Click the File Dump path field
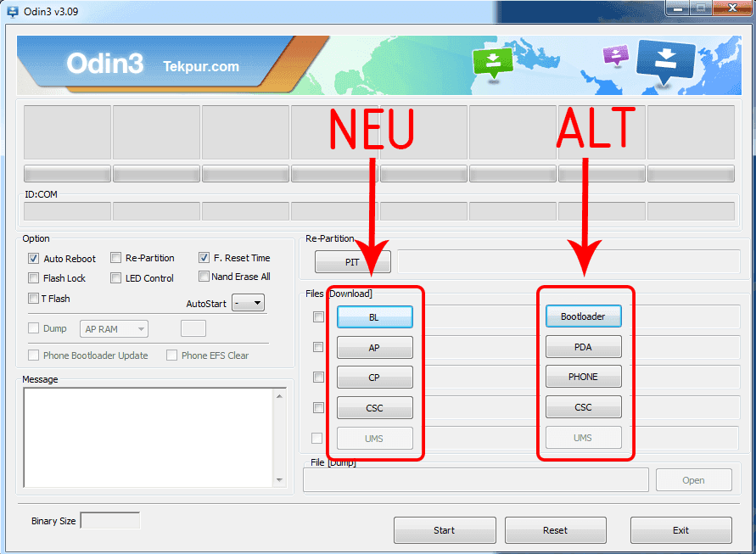The image size is (756, 554). [x=476, y=479]
